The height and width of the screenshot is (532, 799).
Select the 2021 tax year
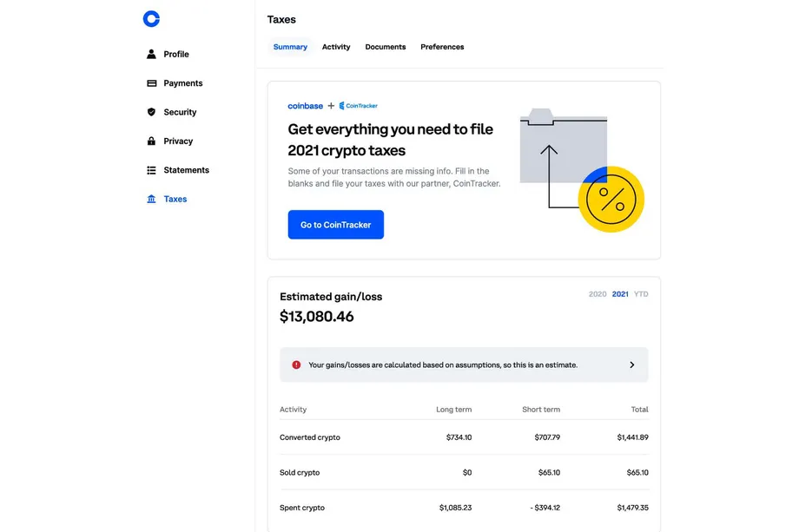[x=619, y=294]
